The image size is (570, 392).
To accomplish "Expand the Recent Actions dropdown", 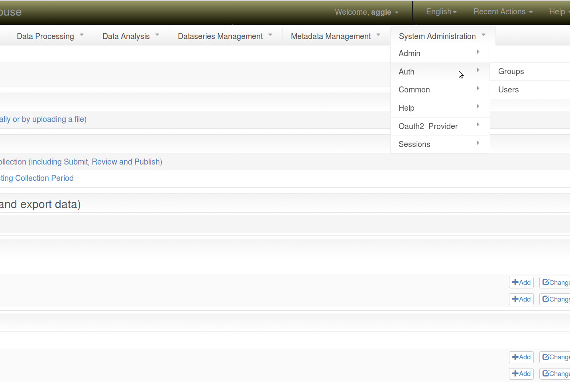I will (502, 12).
